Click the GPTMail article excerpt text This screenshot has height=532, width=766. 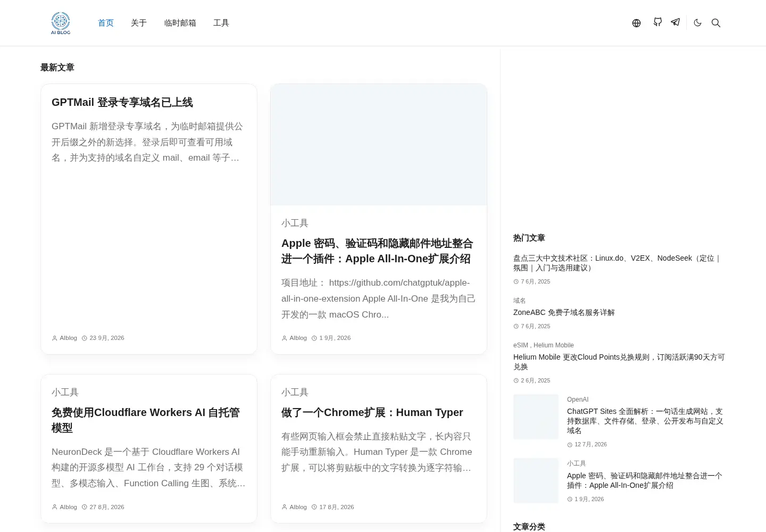tap(147, 142)
